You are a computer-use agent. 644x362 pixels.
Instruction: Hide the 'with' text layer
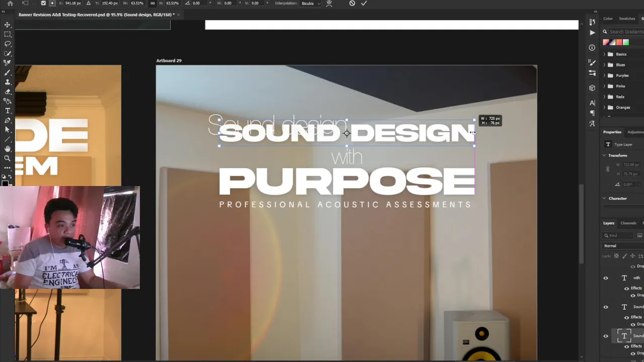pyautogui.click(x=606, y=278)
